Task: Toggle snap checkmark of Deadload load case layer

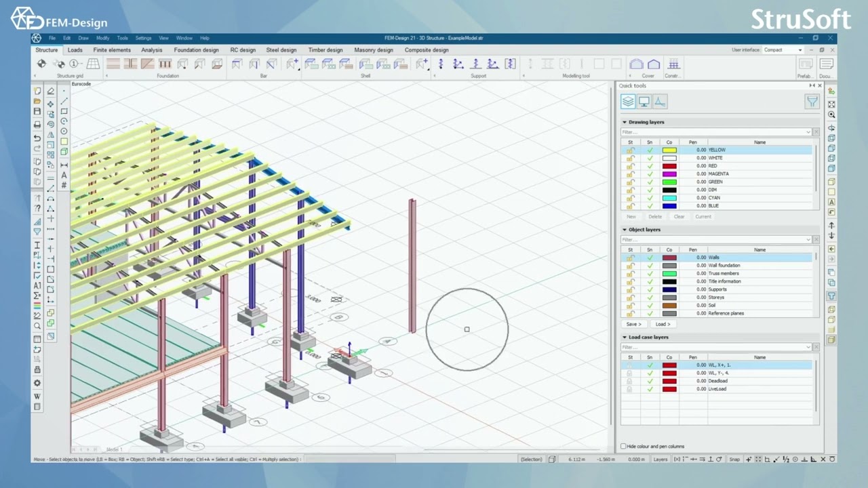Action: pyautogui.click(x=650, y=381)
